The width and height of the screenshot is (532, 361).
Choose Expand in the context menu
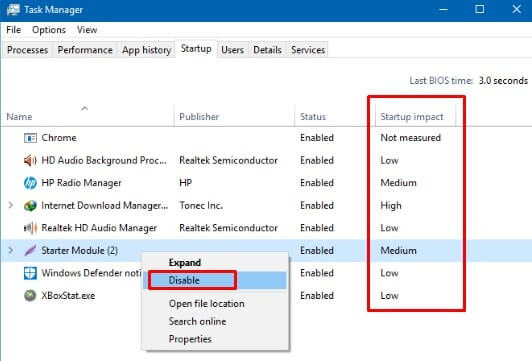pos(215,263)
